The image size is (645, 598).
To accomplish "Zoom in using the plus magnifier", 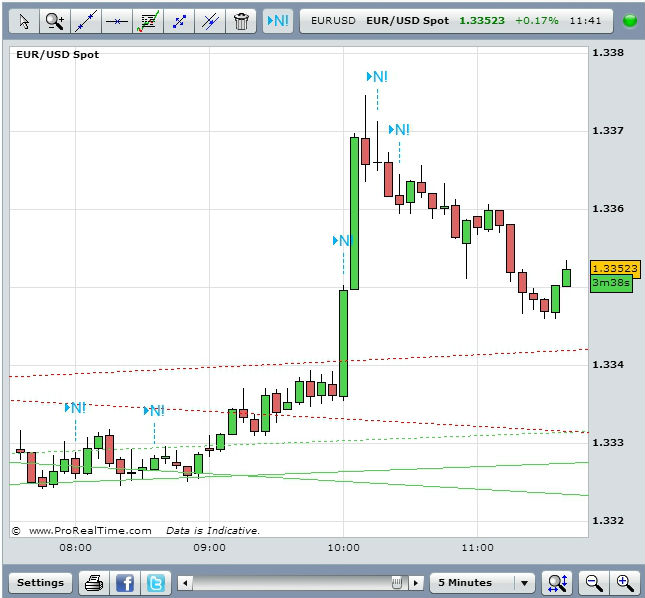I will click(x=625, y=583).
